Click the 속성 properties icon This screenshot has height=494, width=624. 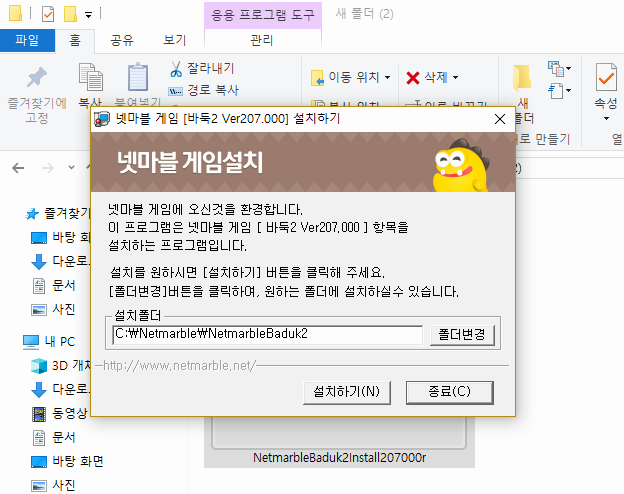pyautogui.click(x=606, y=77)
